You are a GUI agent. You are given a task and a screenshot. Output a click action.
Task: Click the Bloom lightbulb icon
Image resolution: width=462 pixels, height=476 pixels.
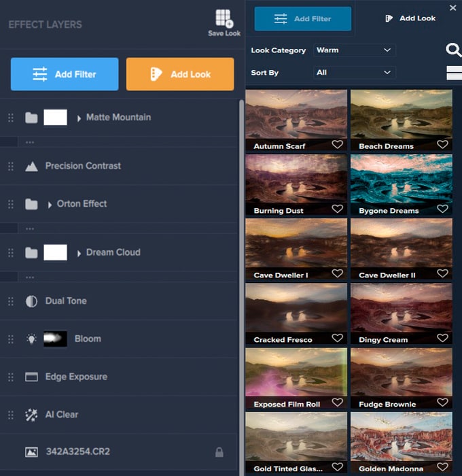(31, 339)
